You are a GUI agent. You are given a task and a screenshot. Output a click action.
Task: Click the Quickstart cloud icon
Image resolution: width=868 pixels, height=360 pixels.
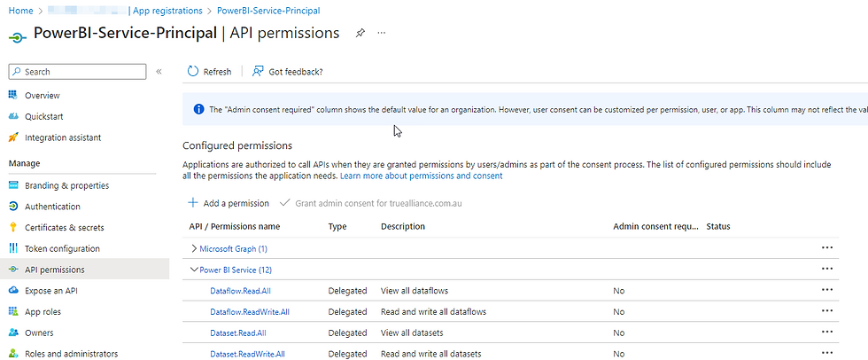tap(14, 116)
